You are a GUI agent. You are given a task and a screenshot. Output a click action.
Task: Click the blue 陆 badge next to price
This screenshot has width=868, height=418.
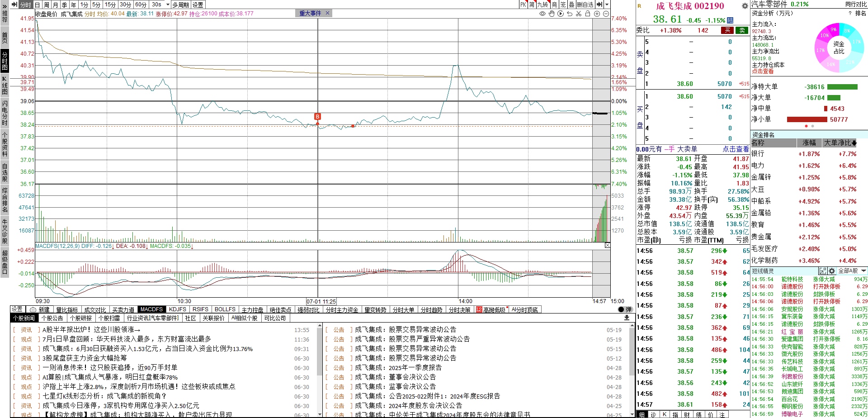(730, 20)
